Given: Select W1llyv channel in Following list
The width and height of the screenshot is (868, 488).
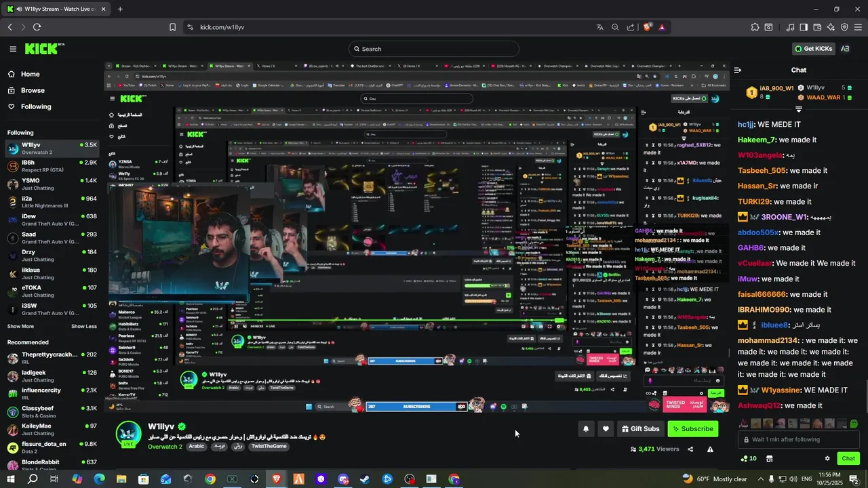Looking at the screenshot, I should [52, 148].
